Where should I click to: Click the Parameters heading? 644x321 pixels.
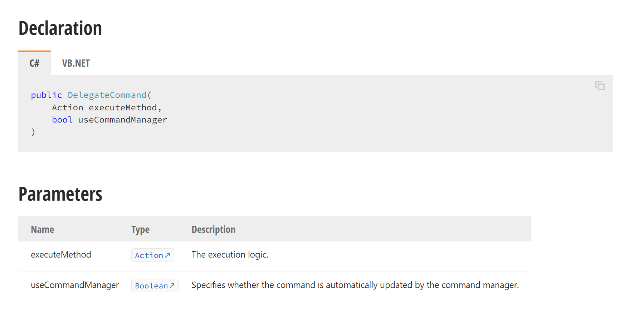point(60,194)
